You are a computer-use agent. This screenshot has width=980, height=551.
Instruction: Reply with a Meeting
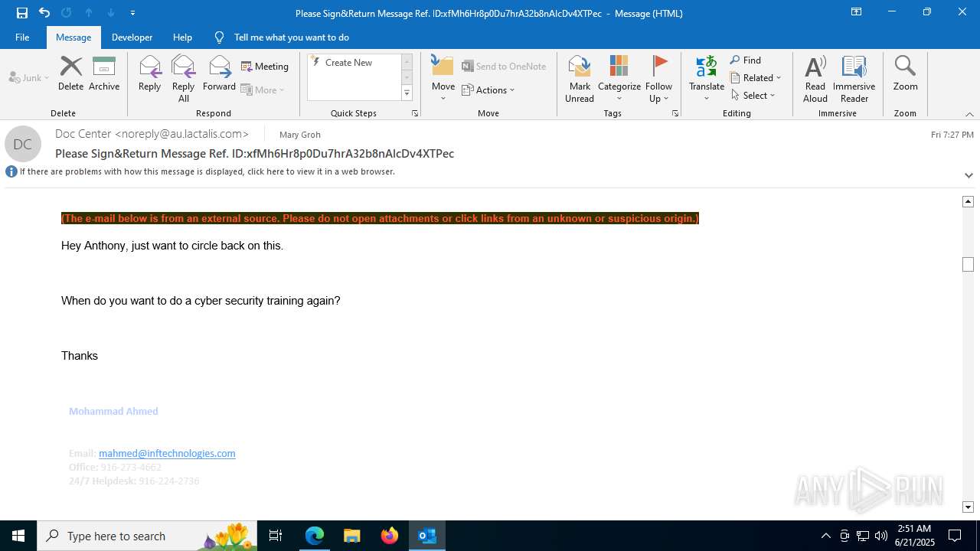pyautogui.click(x=265, y=67)
